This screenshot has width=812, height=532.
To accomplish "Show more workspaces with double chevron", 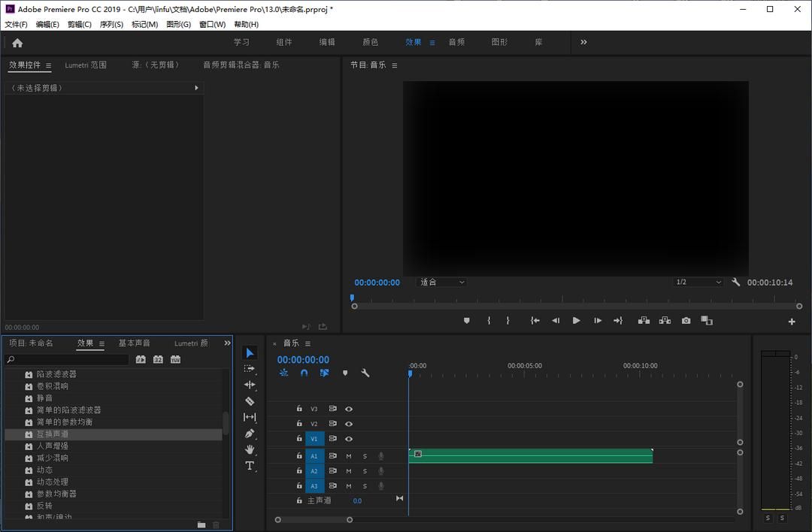I will pyautogui.click(x=583, y=42).
